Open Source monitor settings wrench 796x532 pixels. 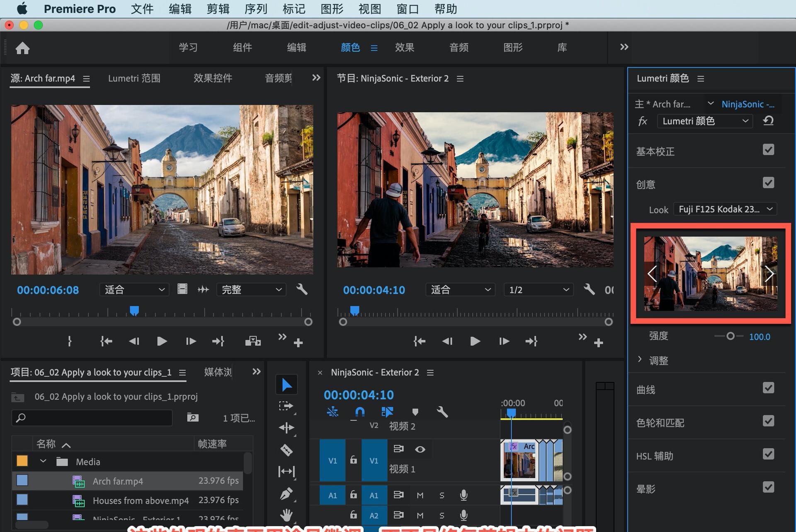[x=302, y=289]
